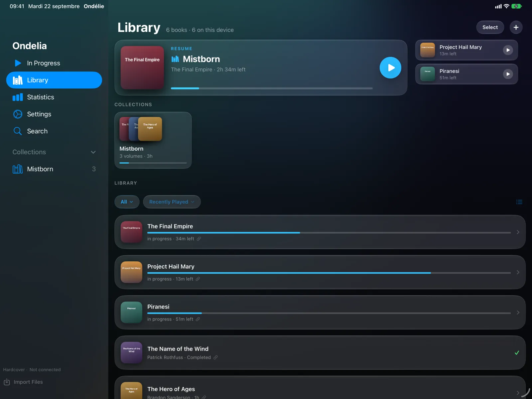The image size is (532, 399).
Task: Click Project Hail Mary row progress bar
Action: pos(329,273)
